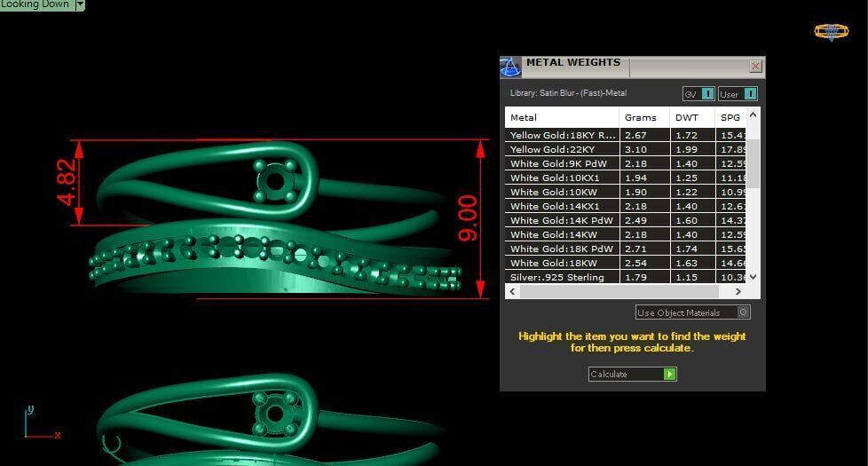Open the Looking Down viewport dropdown arrow

[x=80, y=4]
